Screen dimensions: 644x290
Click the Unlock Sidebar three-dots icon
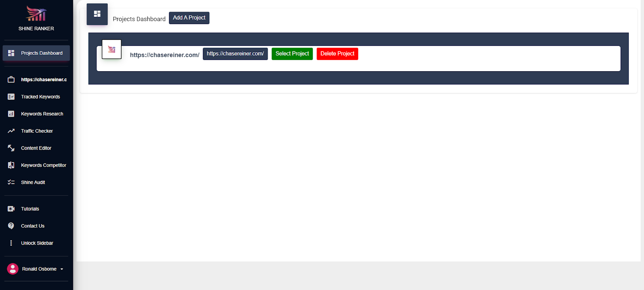point(11,243)
